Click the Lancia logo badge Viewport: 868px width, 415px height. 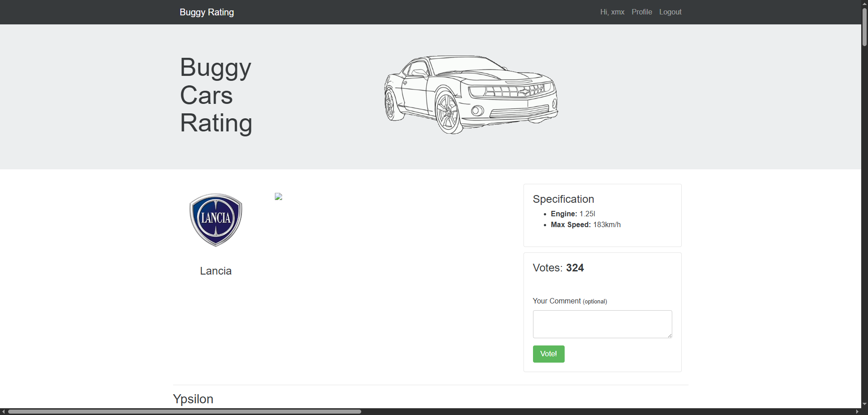[x=216, y=220]
